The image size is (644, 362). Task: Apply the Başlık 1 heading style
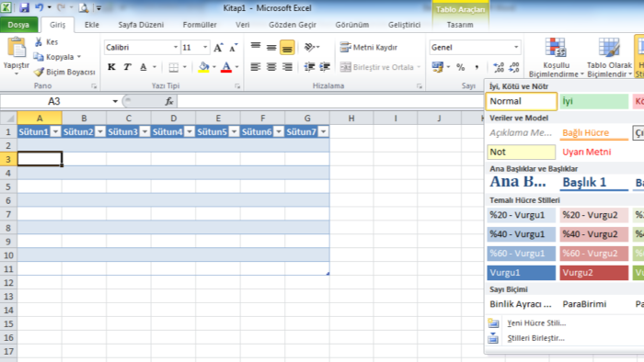(594, 182)
